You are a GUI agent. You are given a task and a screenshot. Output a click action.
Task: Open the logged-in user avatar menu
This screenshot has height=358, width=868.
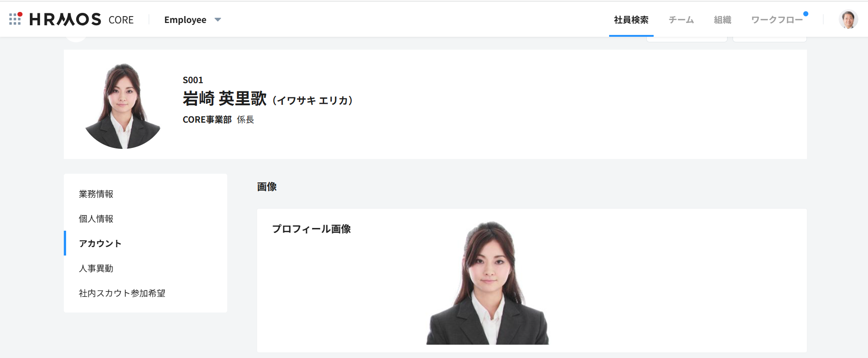pyautogui.click(x=848, y=19)
